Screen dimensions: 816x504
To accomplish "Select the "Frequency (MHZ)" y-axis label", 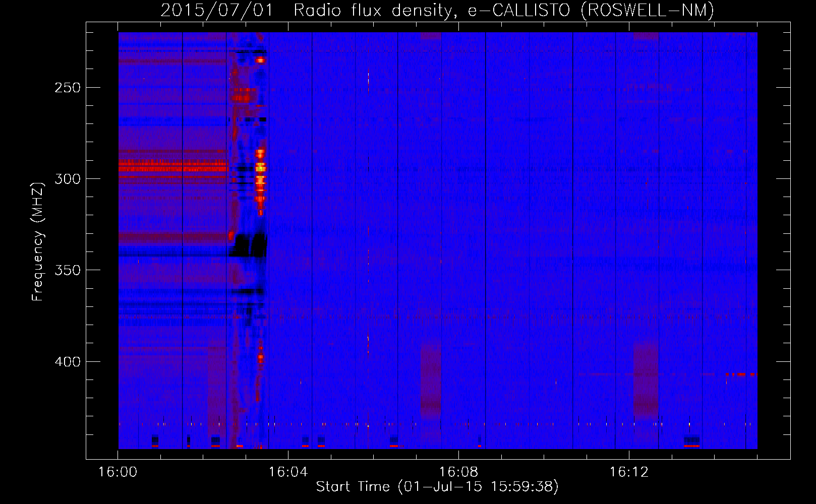I will (x=38, y=241).
